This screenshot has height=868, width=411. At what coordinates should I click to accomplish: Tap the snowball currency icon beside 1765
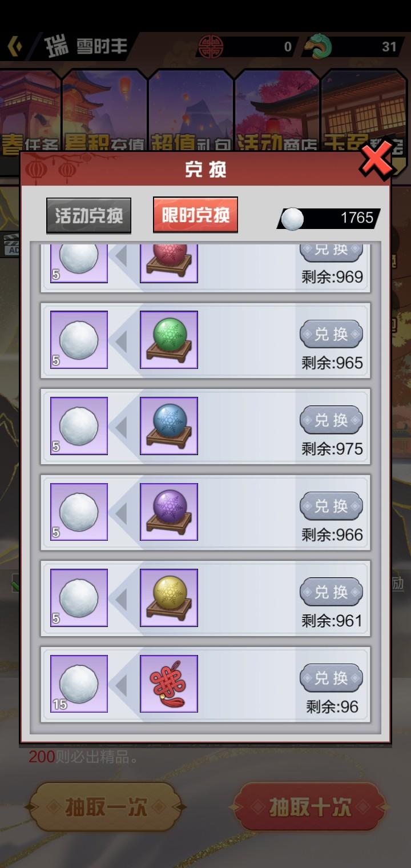(x=293, y=218)
